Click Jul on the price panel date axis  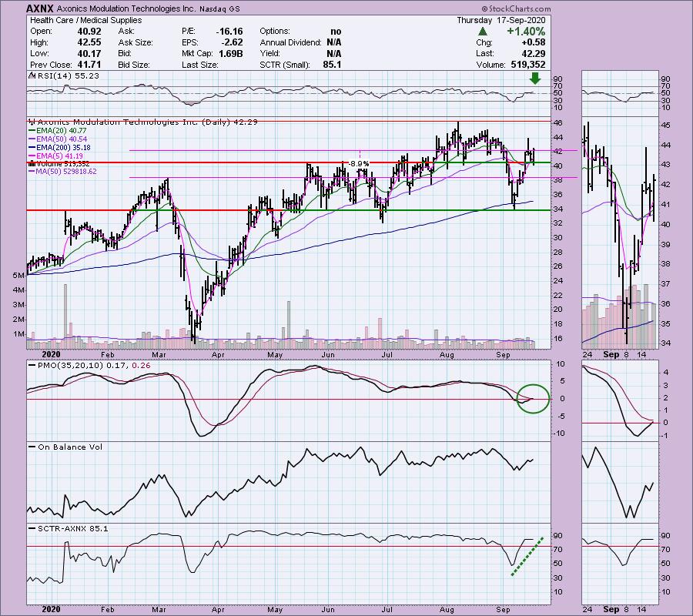pyautogui.click(x=387, y=355)
